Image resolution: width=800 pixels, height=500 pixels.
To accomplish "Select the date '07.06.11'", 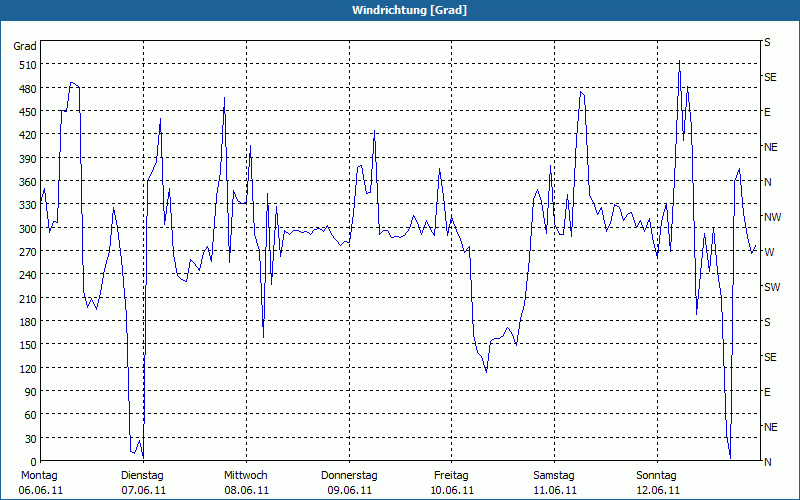I will click(143, 490).
